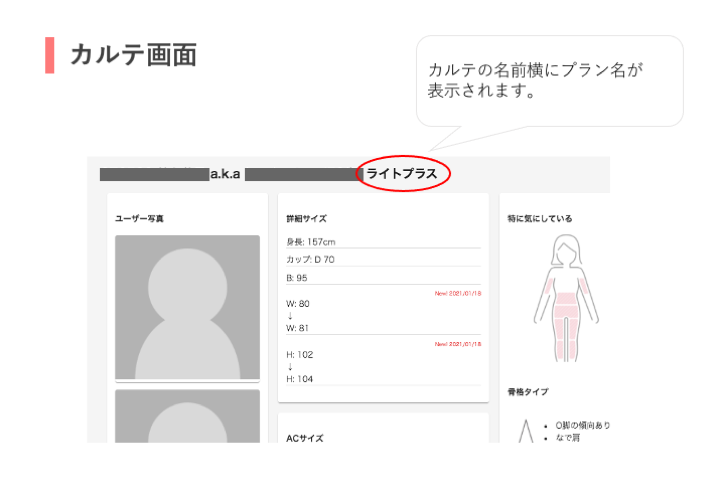Click the New! date above waist row
The image size is (720, 498).
(x=457, y=293)
